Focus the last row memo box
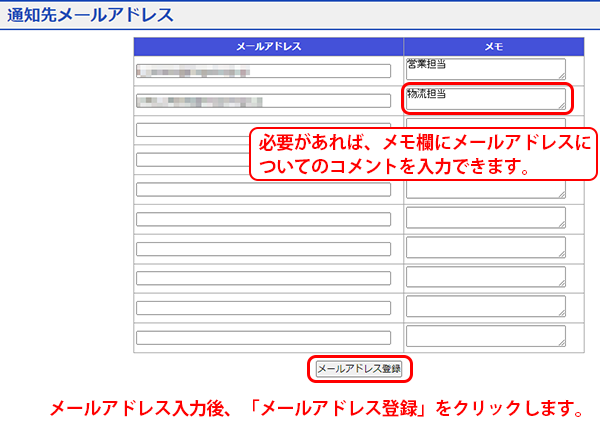Screen dimensions: 600x440 [x=485, y=336]
